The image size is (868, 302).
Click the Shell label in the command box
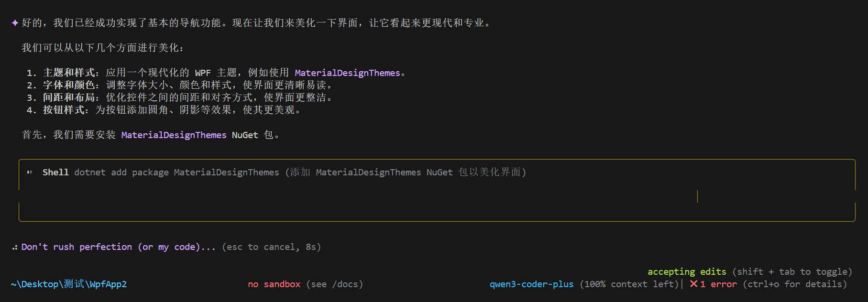point(55,172)
